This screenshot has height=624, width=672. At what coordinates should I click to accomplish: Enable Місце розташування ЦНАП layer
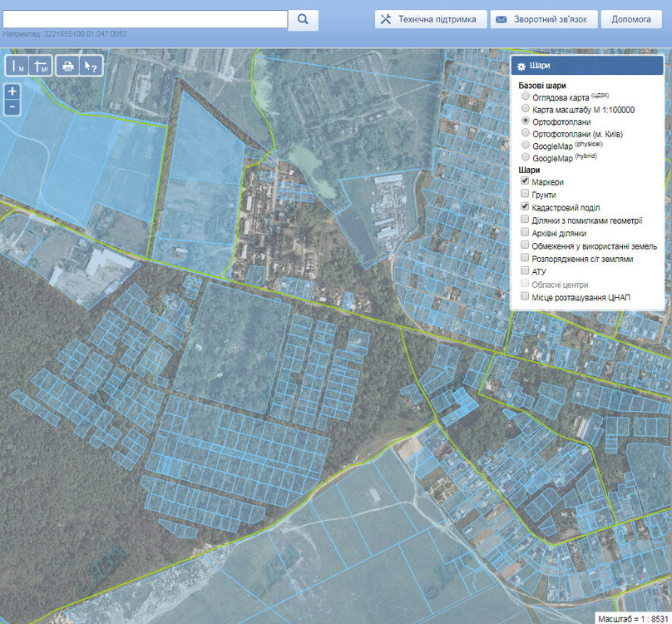point(525,296)
